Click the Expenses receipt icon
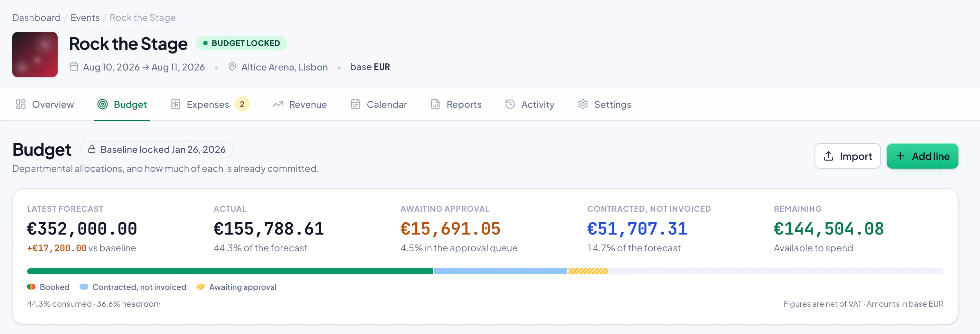The image size is (980, 334). pyautogui.click(x=175, y=104)
